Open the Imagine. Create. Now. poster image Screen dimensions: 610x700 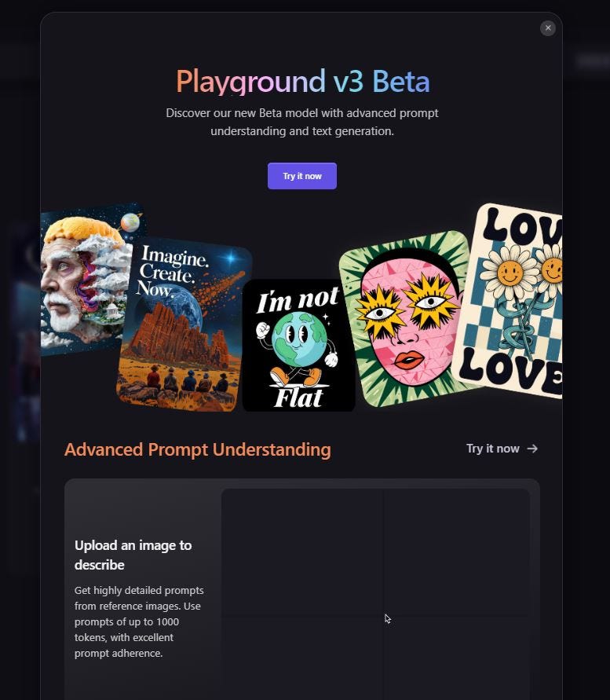pos(183,324)
